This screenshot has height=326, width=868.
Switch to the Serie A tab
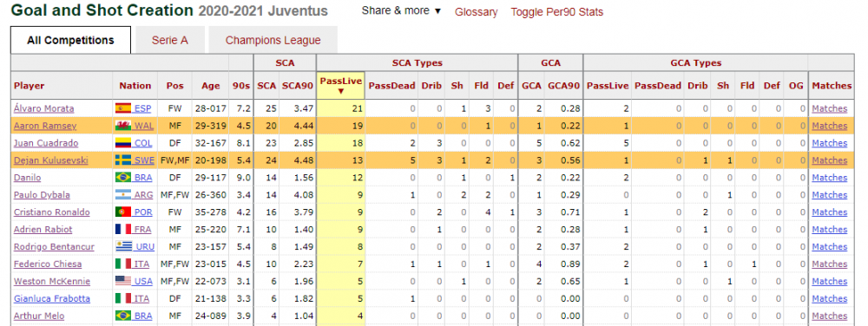click(x=170, y=41)
